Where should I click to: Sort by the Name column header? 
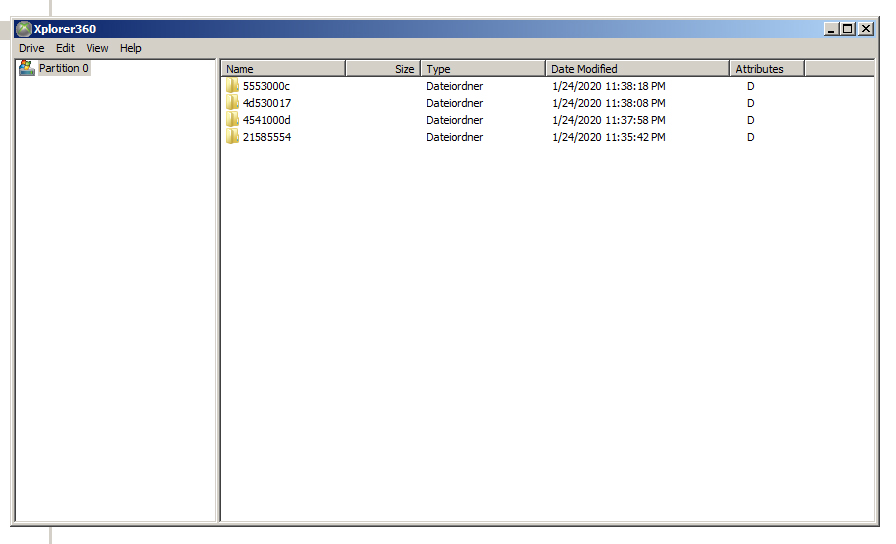click(x=283, y=69)
